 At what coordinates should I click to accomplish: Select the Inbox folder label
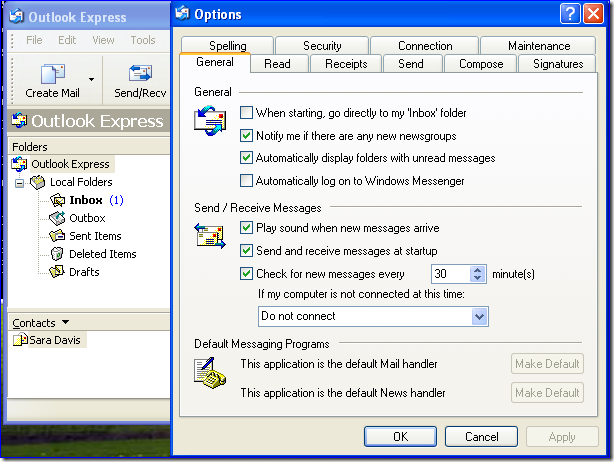coord(86,200)
